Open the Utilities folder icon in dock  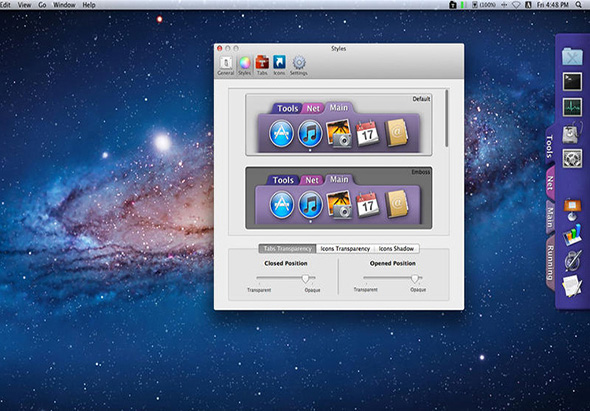572,56
